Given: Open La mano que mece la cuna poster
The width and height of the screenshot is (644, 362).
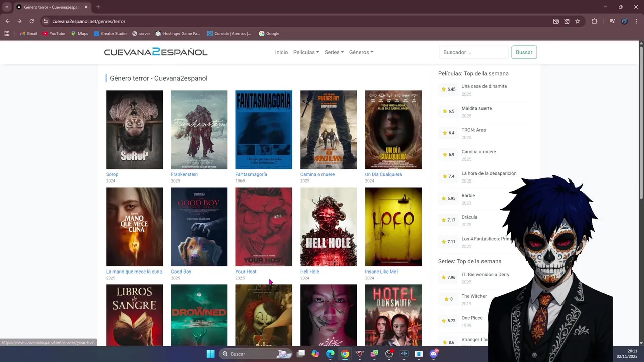Looking at the screenshot, I should [134, 227].
